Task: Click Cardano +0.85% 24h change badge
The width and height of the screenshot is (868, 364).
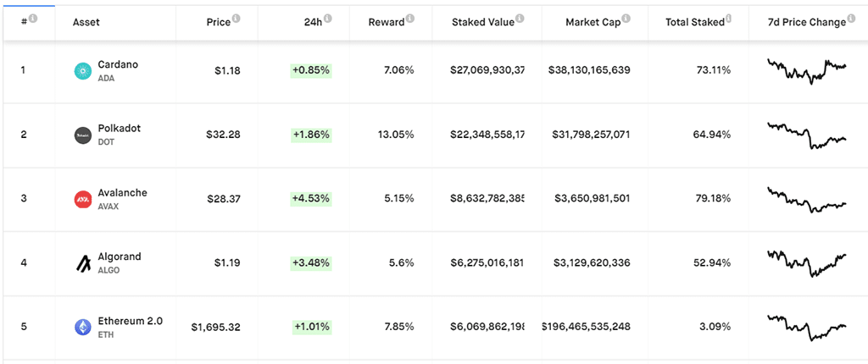Action: click(311, 71)
